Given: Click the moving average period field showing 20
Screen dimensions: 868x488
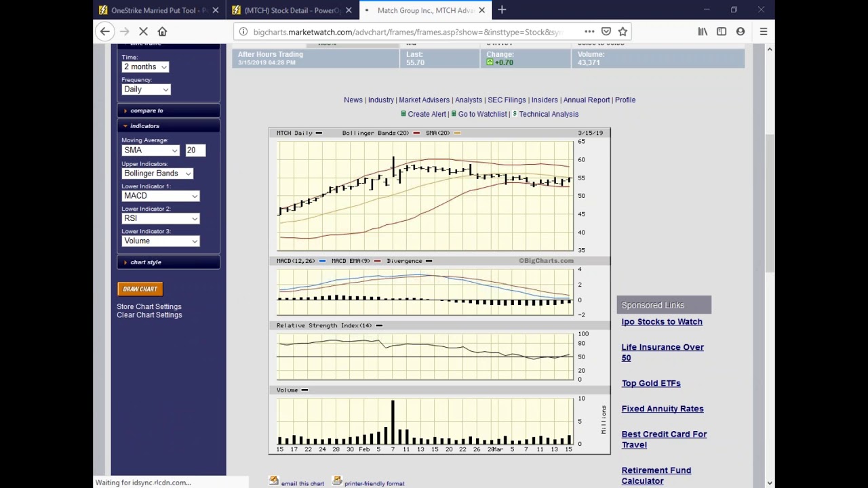Looking at the screenshot, I should (x=195, y=150).
